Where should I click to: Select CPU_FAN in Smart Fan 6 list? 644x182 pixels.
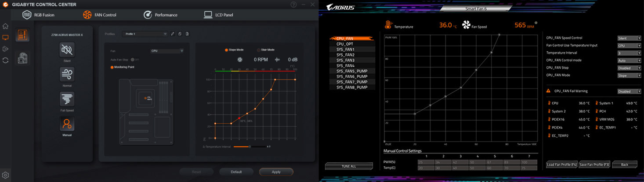pyautogui.click(x=352, y=39)
